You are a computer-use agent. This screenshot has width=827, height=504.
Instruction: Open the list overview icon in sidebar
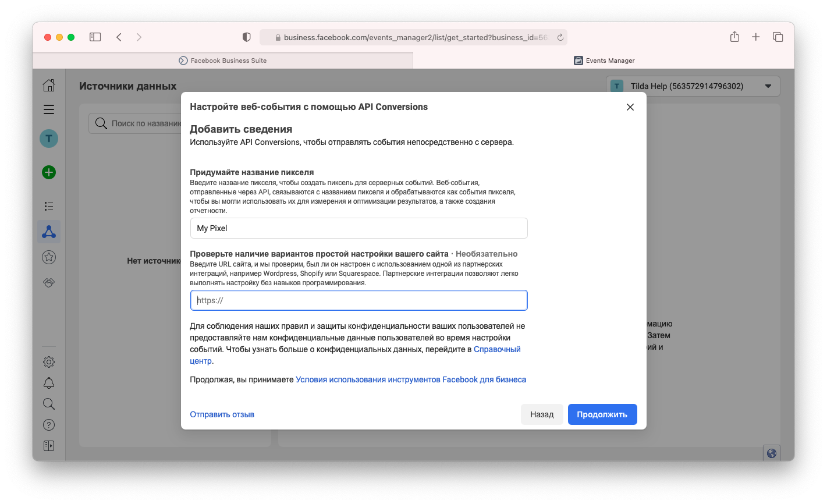[x=49, y=206]
